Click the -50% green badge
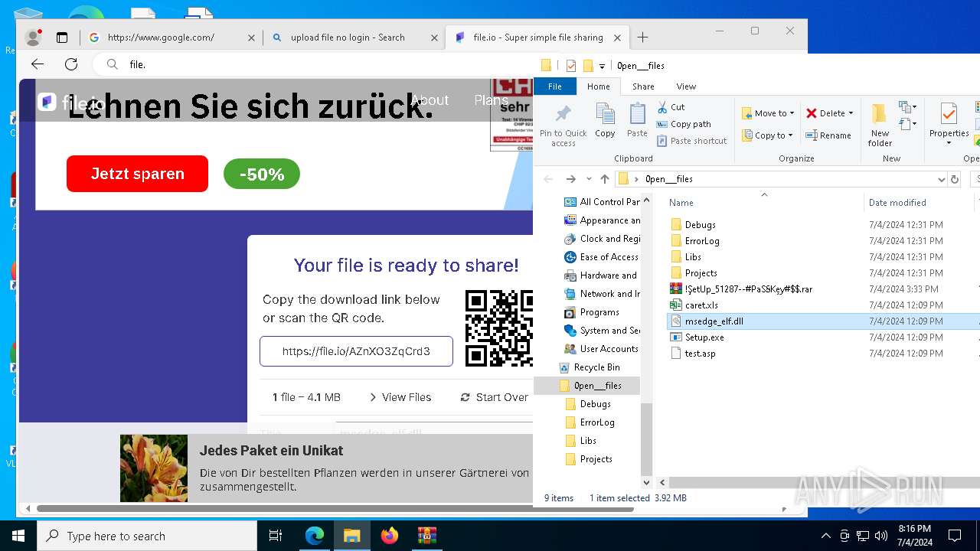The width and height of the screenshot is (980, 551). coord(262,174)
